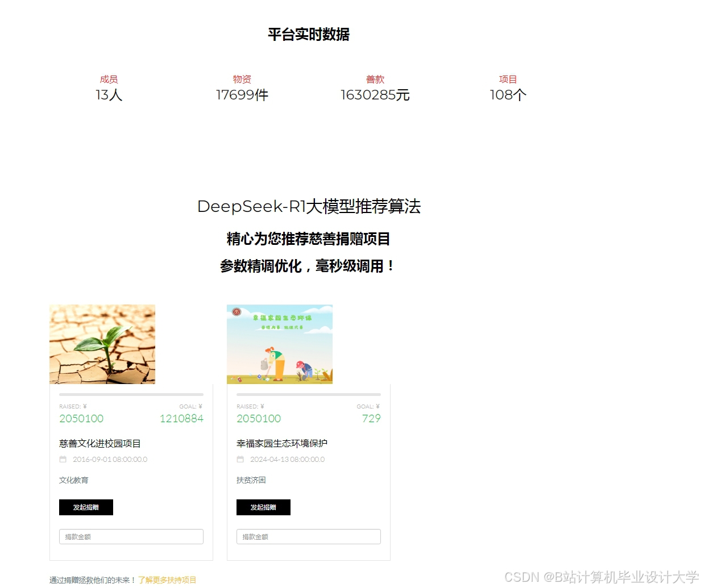
Task: Click raised amount 2050100 in 慈善文化 card
Action: 81,419
